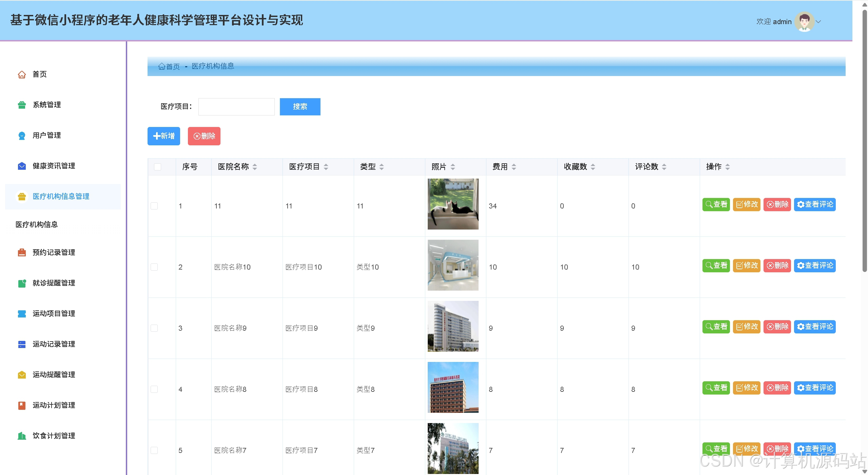Click 修改 for 医院名称10 row
Viewport: 868px width, 475px height.
point(747,266)
